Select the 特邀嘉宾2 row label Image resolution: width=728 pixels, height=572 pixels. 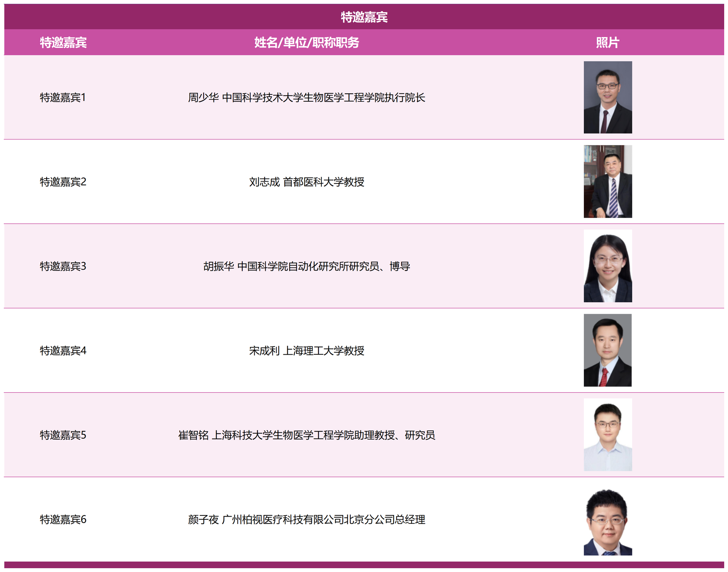(63, 182)
